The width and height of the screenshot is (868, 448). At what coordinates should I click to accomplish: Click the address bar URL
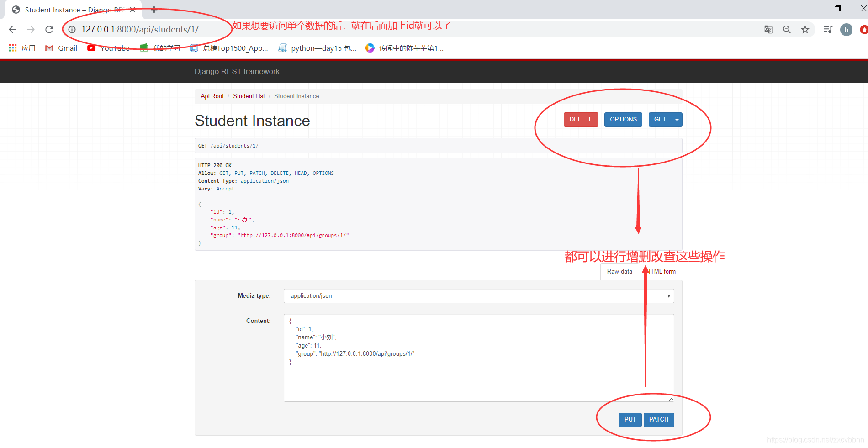(x=140, y=30)
